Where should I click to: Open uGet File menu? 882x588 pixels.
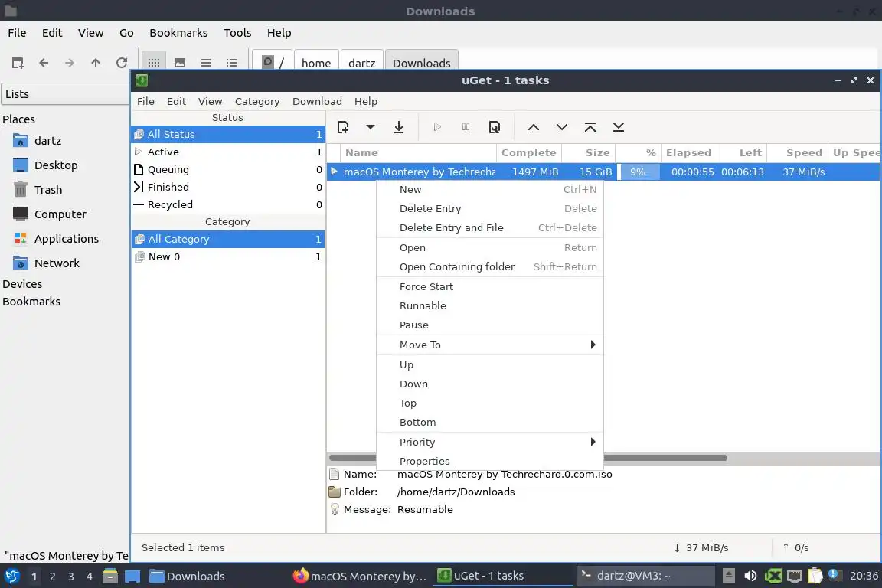pyautogui.click(x=145, y=101)
